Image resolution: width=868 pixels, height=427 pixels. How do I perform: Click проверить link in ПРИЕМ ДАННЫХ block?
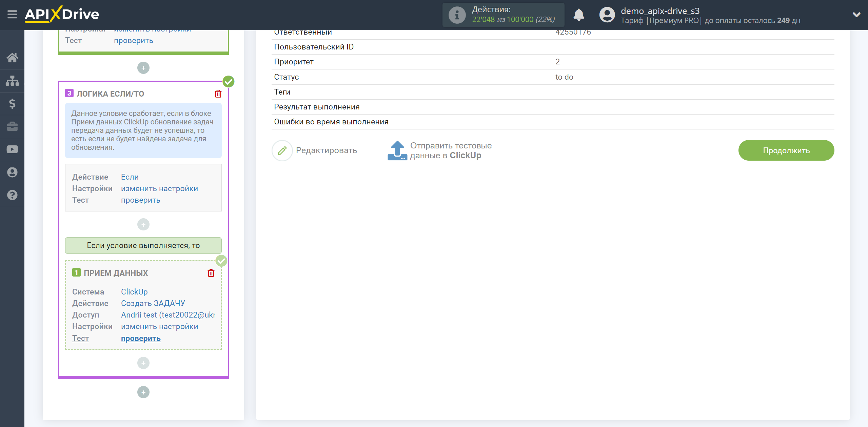pos(141,338)
